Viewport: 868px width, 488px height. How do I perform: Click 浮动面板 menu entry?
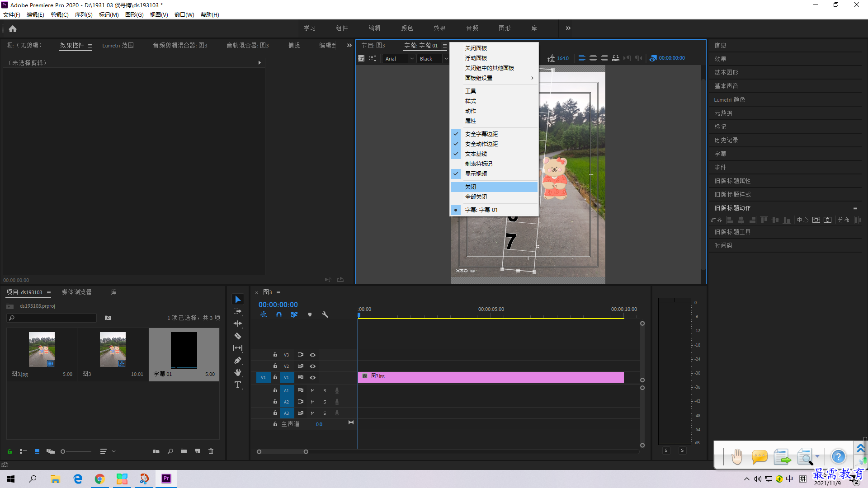[x=494, y=58]
